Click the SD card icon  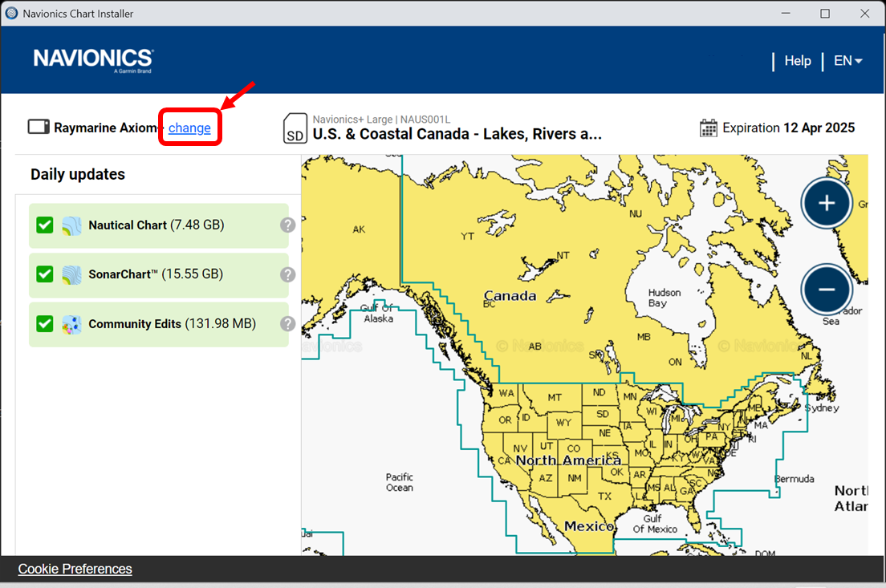click(295, 128)
